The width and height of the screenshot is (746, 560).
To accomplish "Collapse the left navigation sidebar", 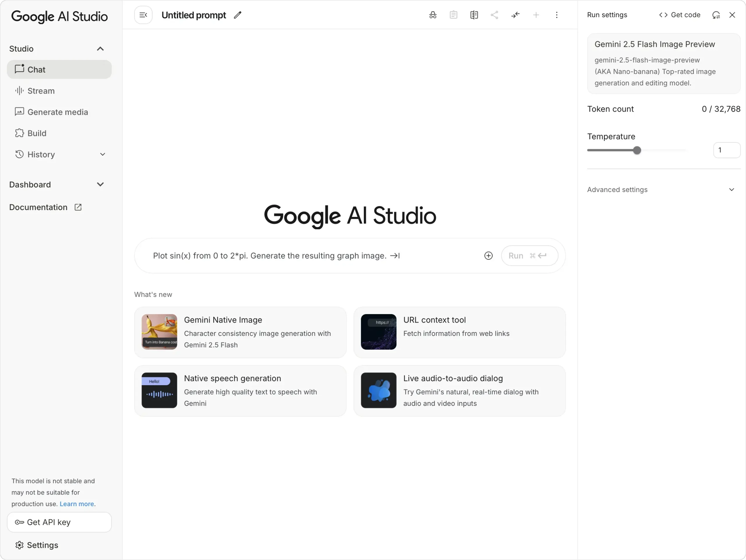I will pos(143,15).
